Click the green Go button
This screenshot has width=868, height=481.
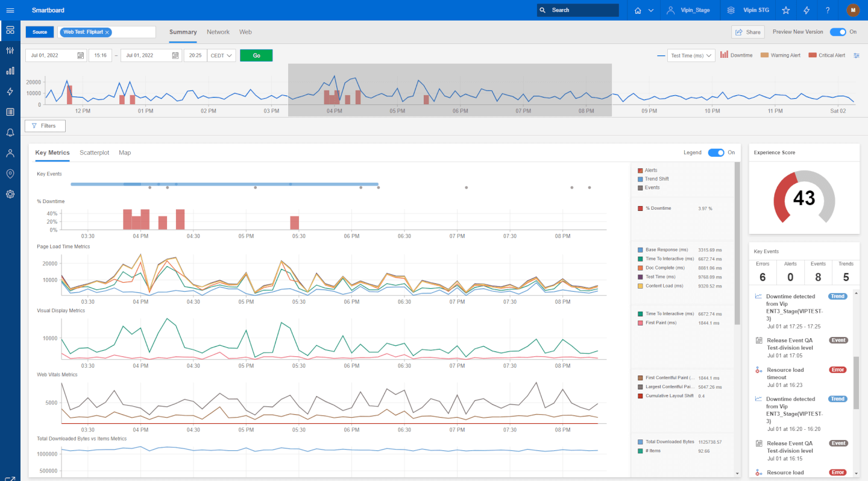tap(256, 54)
